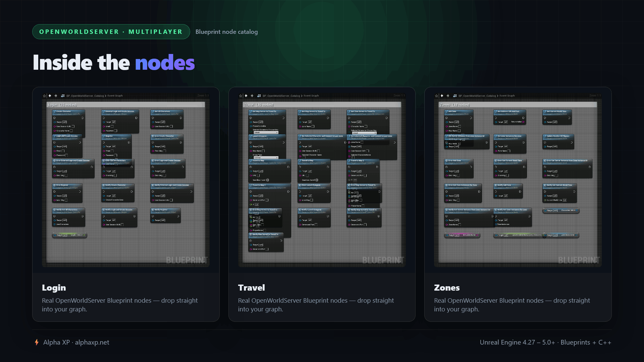644x362 pixels.
Task: Click input exec pin of Add Zone node
Action: pyautogui.click(x=446, y=118)
